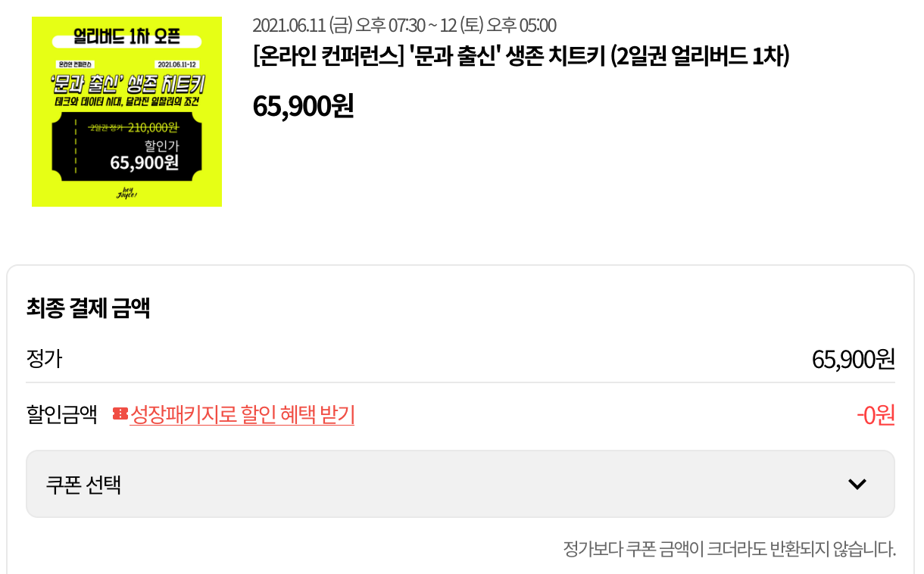
Task: Click the 최종 결제 금액 heading
Action: [88, 308]
